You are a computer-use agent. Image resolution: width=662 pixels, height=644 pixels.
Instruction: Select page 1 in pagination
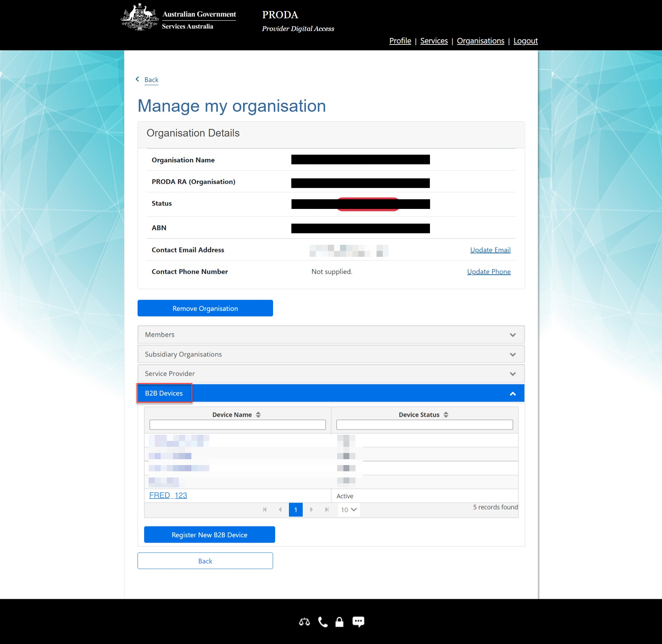[x=296, y=510]
